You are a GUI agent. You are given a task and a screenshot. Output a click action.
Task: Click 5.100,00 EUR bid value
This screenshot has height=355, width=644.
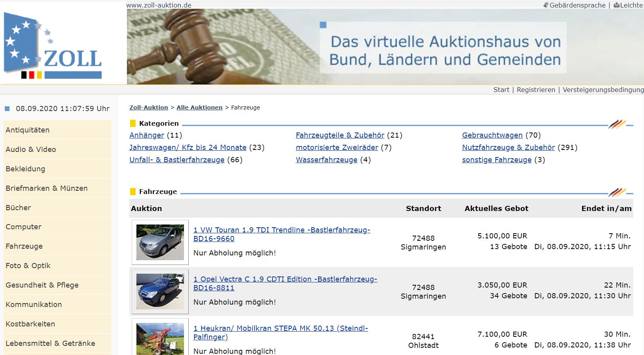tap(502, 236)
